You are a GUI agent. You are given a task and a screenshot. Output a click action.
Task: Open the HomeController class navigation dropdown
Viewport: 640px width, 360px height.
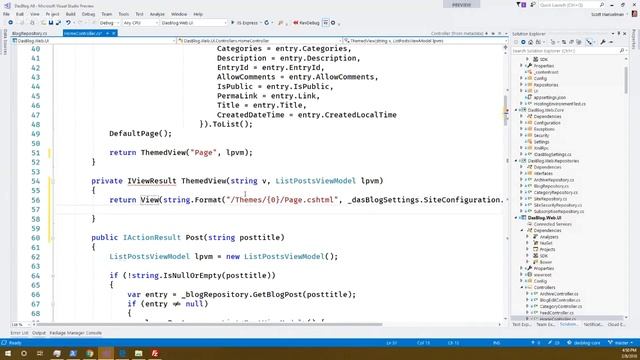pos(260,41)
